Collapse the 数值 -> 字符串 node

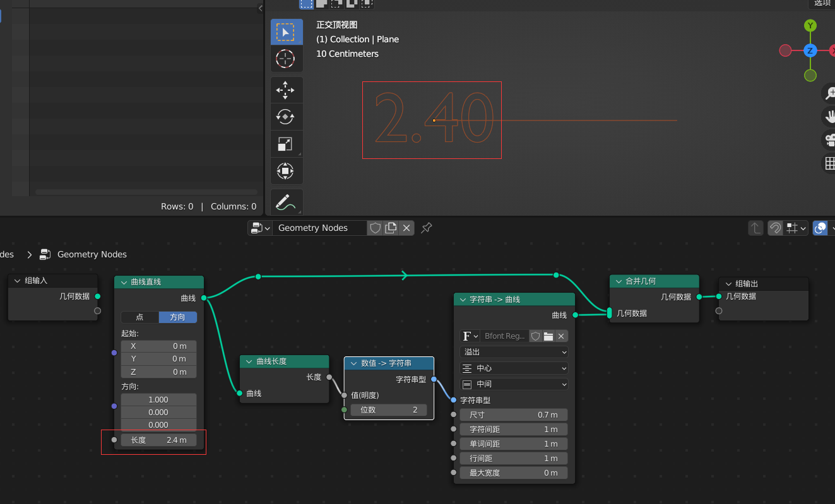[x=353, y=363]
